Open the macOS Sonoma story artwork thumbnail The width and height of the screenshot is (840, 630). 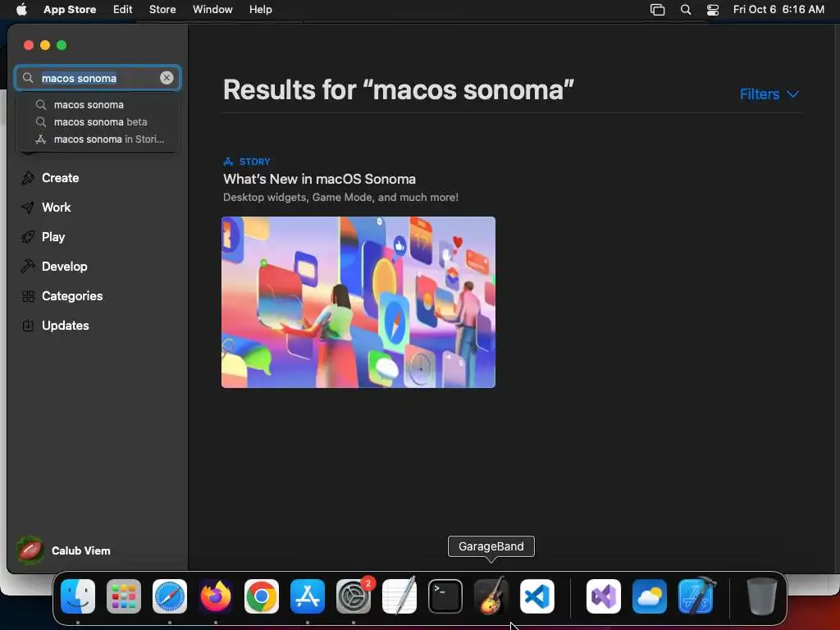point(358,302)
